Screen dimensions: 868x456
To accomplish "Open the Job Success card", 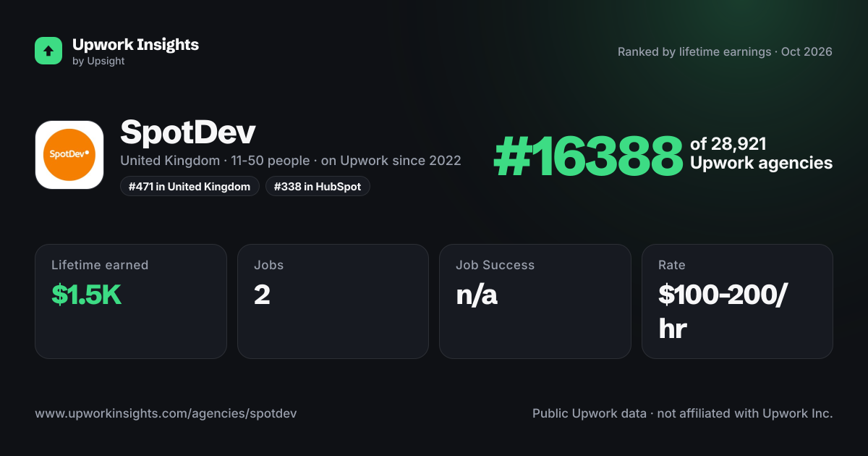I will click(x=535, y=301).
